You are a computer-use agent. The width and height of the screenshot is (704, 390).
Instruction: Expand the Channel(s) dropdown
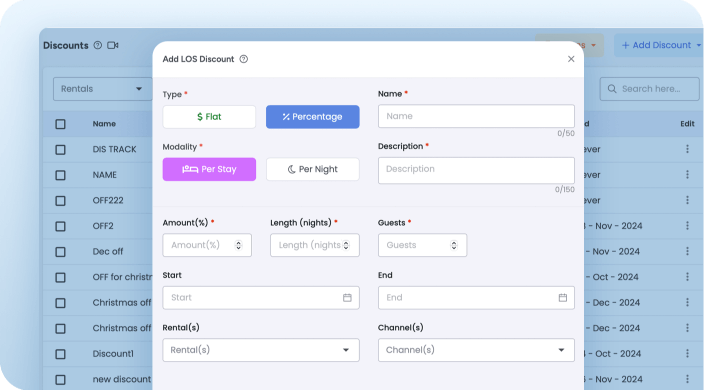tap(476, 350)
